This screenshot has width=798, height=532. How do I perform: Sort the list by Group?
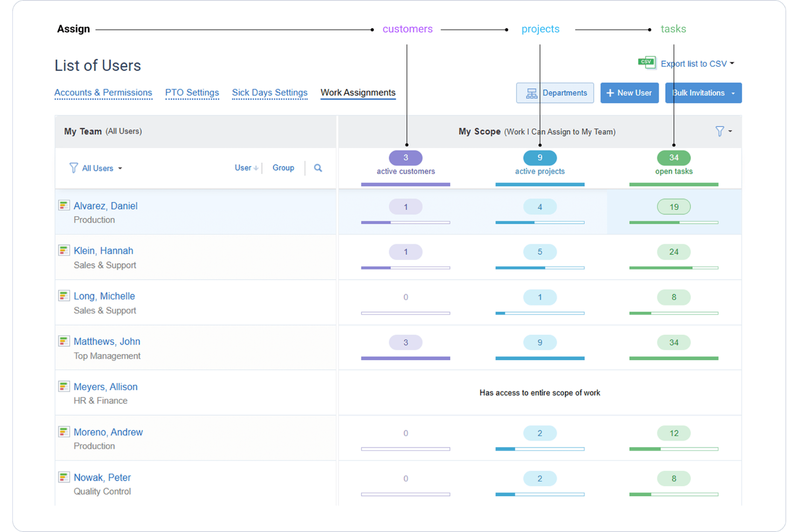pos(283,168)
